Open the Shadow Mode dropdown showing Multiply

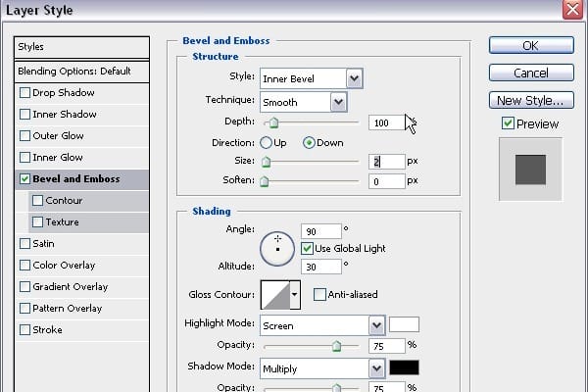322,368
